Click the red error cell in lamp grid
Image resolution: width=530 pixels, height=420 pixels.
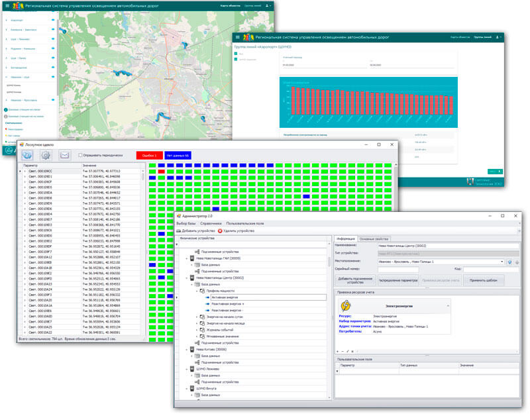162,172
